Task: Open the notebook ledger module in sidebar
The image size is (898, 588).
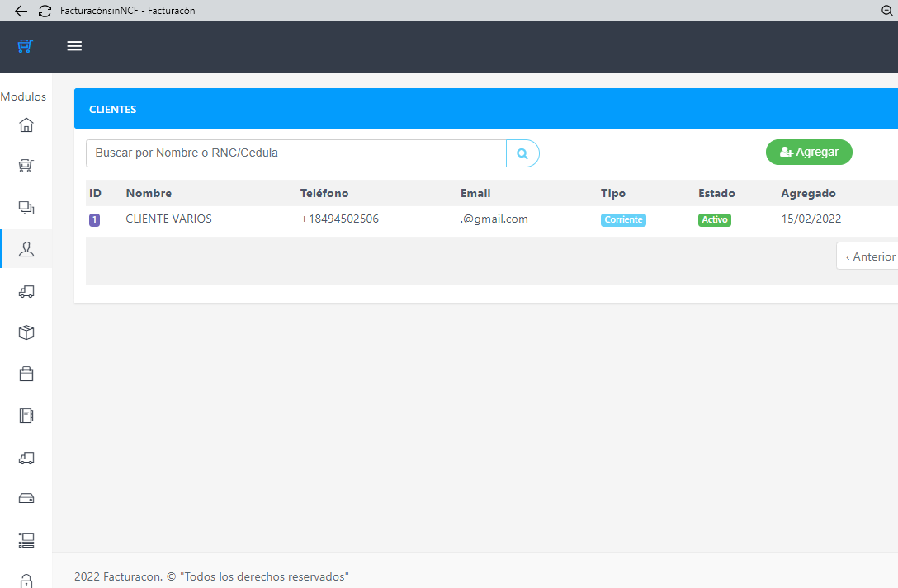Action: coord(26,416)
